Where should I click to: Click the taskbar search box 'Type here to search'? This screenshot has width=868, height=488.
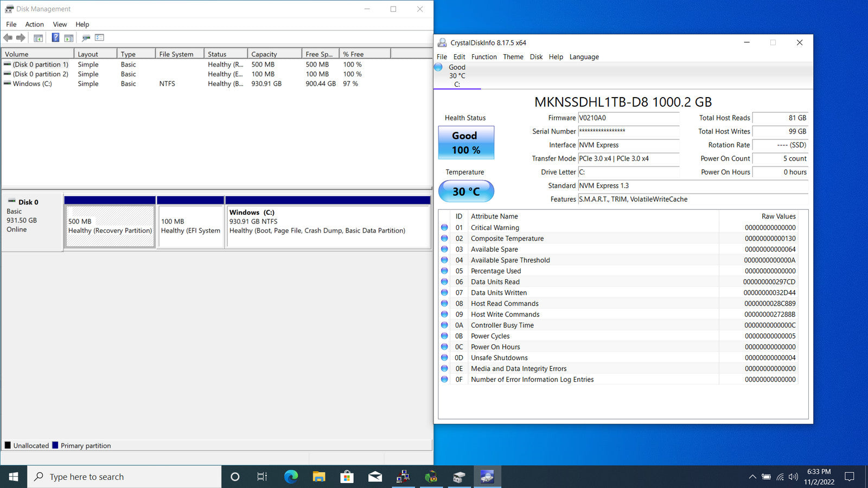[x=124, y=477]
